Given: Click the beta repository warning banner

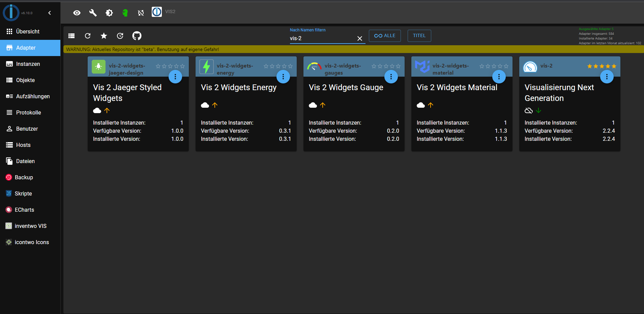Looking at the screenshot, I should tap(354, 49).
